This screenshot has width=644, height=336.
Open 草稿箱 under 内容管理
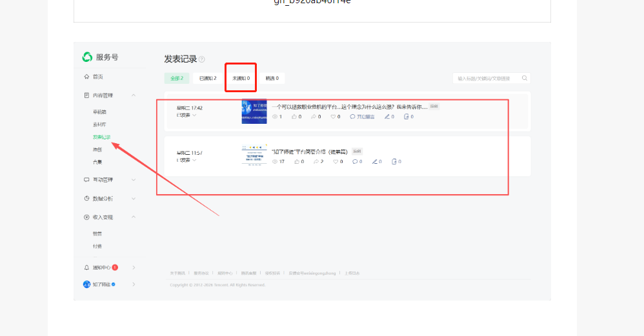tap(99, 112)
